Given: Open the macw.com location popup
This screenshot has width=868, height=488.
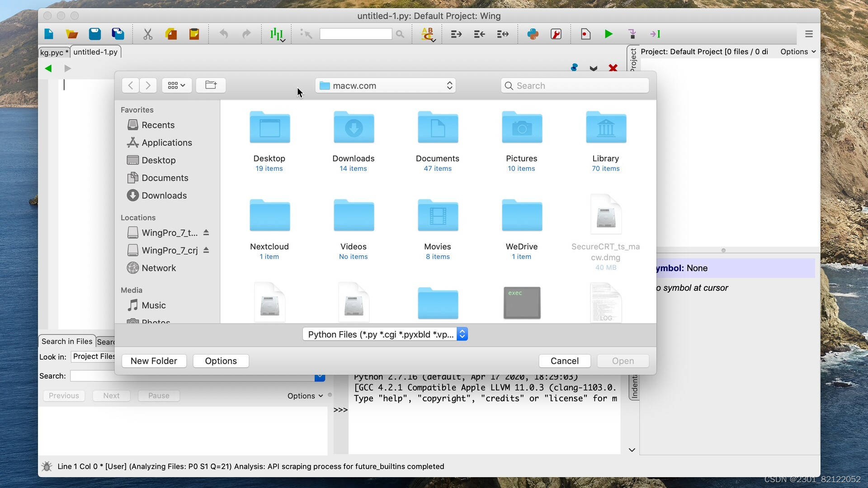Looking at the screenshot, I should pos(385,85).
